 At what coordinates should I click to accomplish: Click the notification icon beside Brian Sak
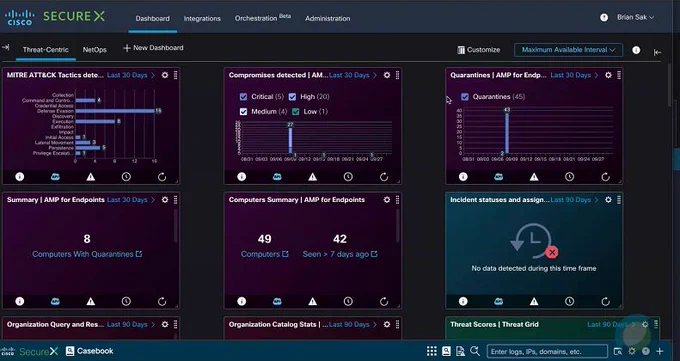604,18
